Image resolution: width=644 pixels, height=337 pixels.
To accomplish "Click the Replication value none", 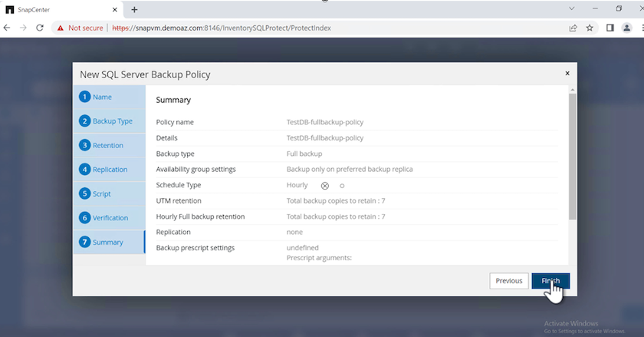I will click(294, 232).
